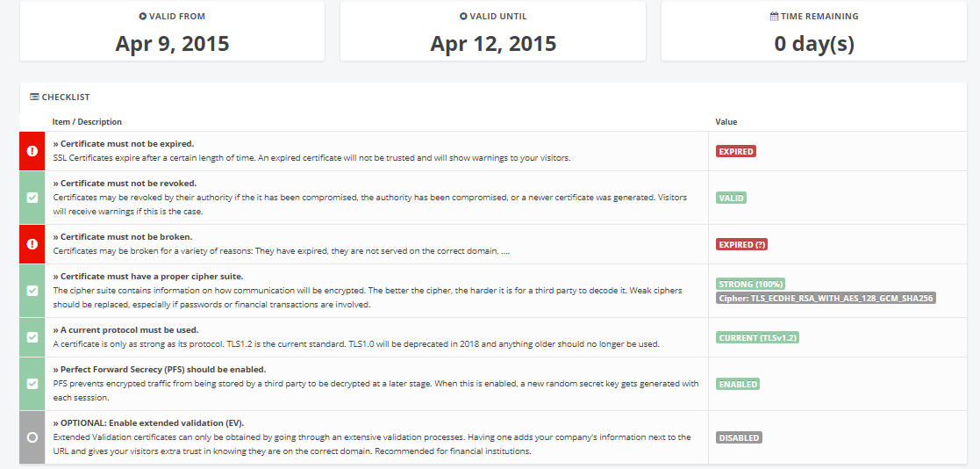The height and width of the screenshot is (469, 980).
Task: Click the 'Certificate must not be expired' title
Action: [124, 143]
